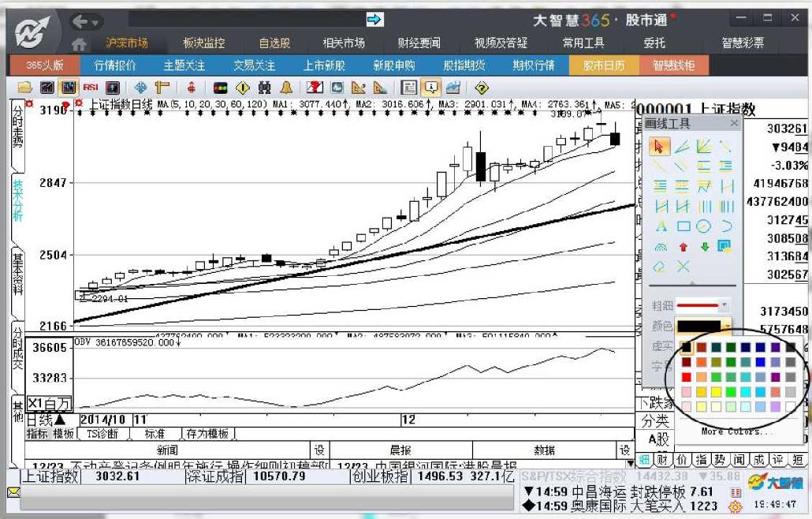Open the back arrow history dropdown

point(95,22)
